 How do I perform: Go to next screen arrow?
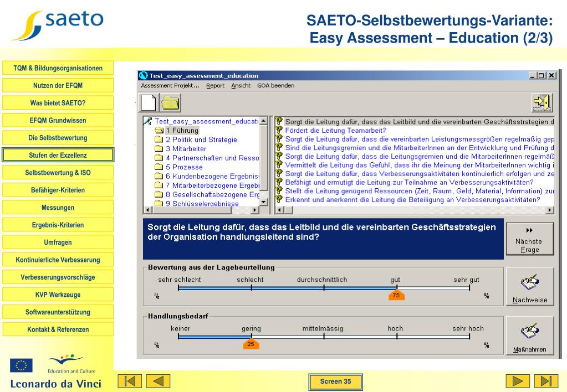[x=518, y=381]
